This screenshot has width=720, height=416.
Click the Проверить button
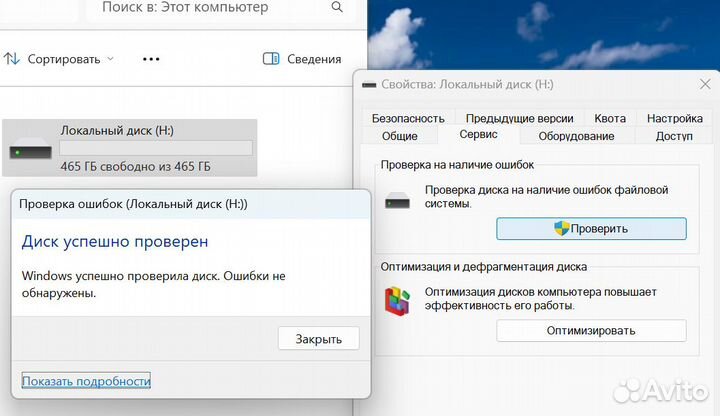click(x=591, y=229)
